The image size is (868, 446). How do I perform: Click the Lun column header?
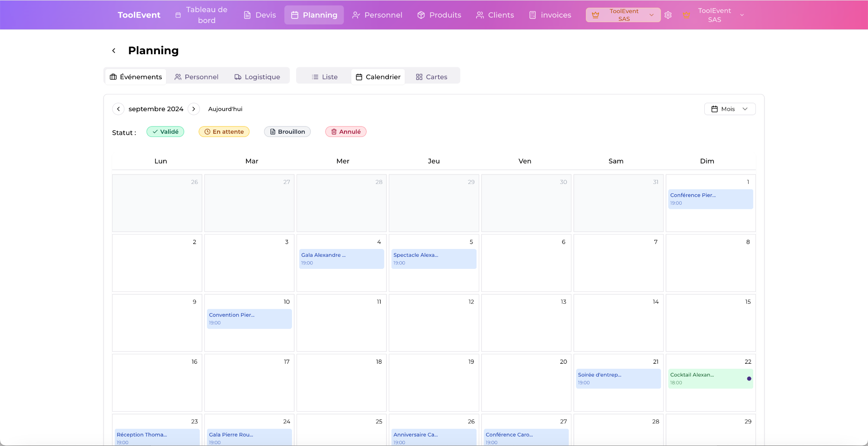tap(160, 161)
